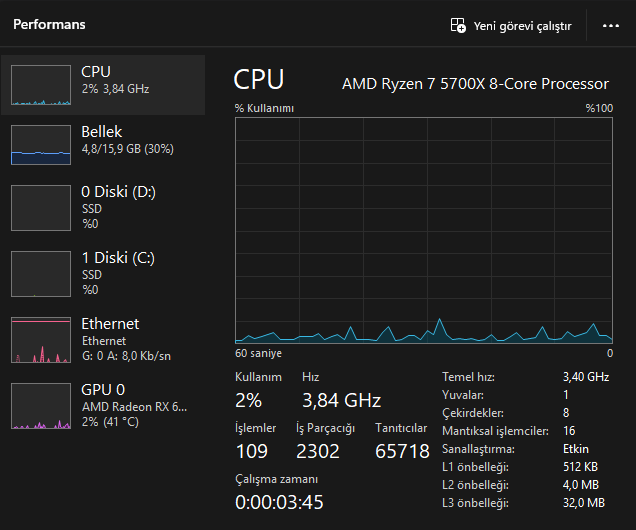Viewport: 636px width, 530px height.
Task: Click the Performans page title
Action: click(49, 24)
